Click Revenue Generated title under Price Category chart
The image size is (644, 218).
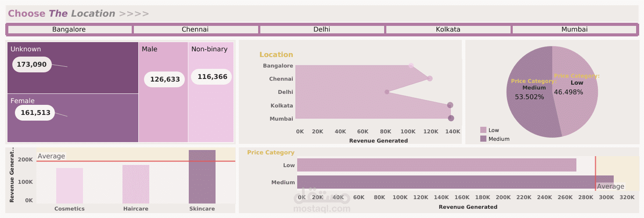(468, 207)
